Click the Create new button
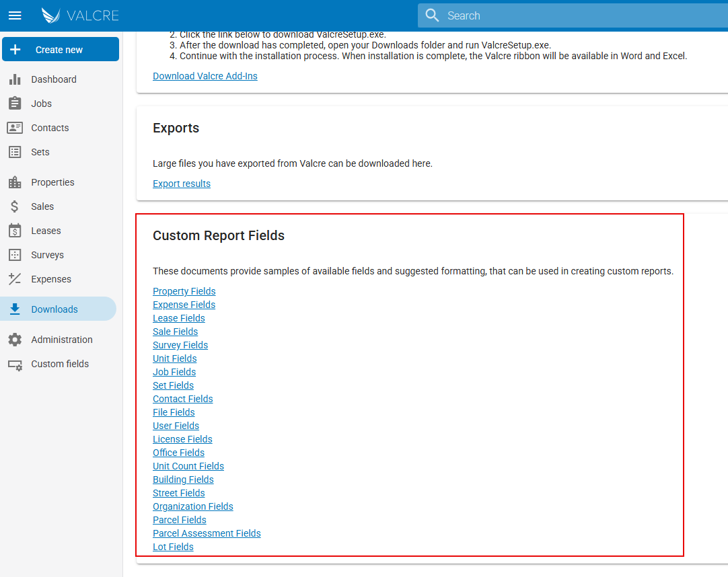 point(61,49)
